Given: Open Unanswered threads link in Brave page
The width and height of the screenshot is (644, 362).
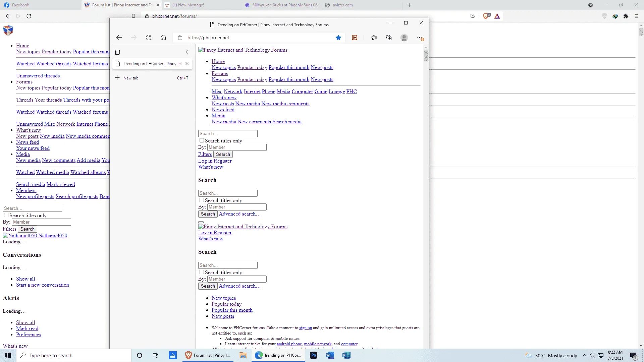Looking at the screenshot, I should [x=38, y=76].
